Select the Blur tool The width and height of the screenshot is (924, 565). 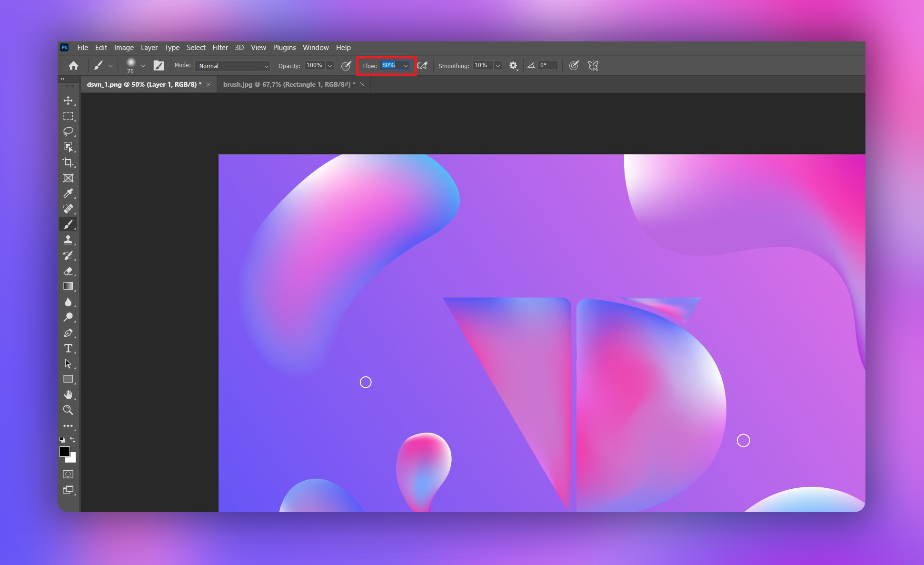point(68,302)
